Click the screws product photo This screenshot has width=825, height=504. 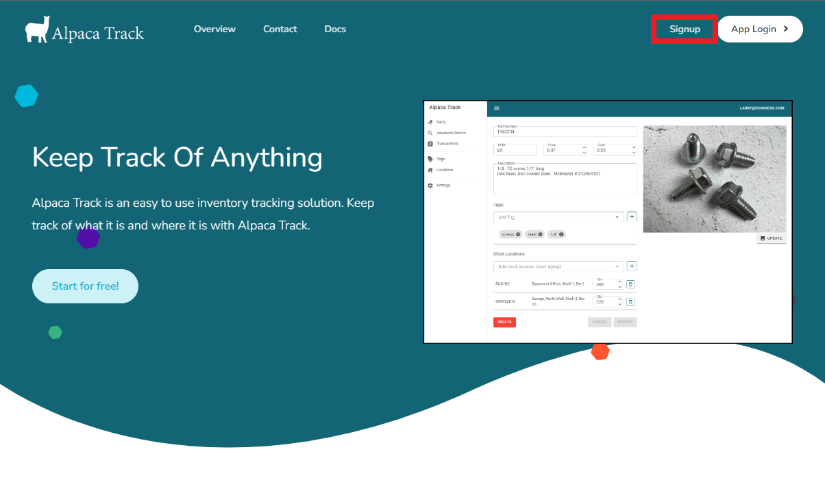click(715, 178)
